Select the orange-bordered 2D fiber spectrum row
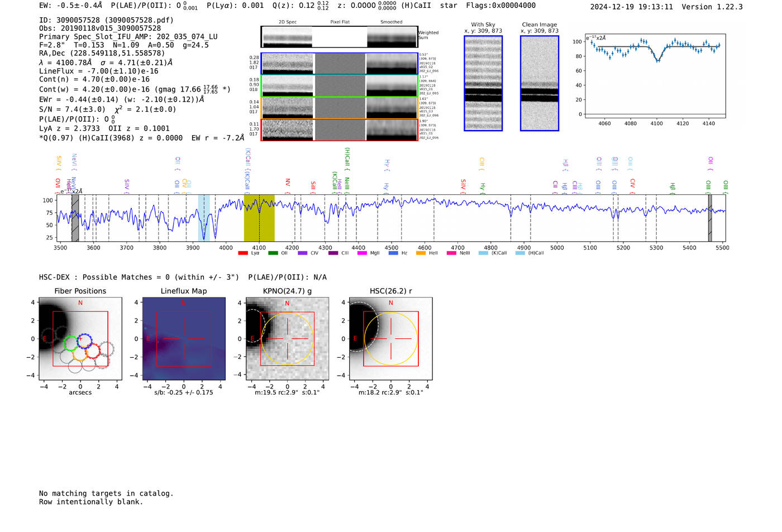The image size is (782, 532). pos(339,108)
